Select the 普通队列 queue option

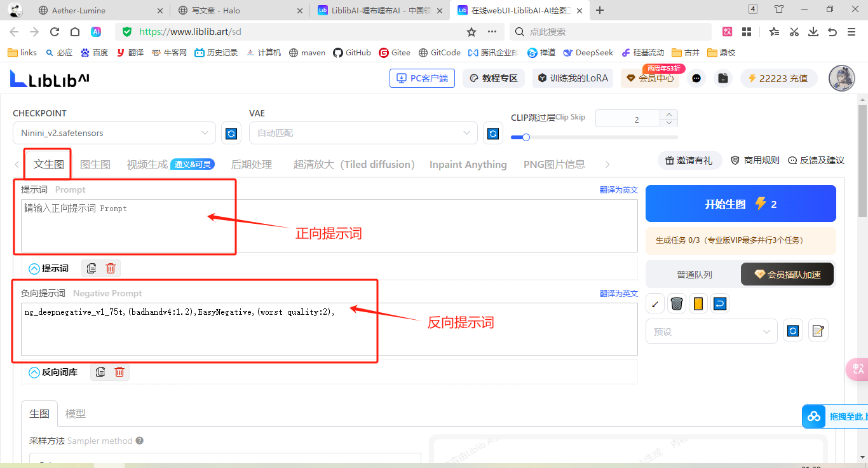(x=694, y=275)
